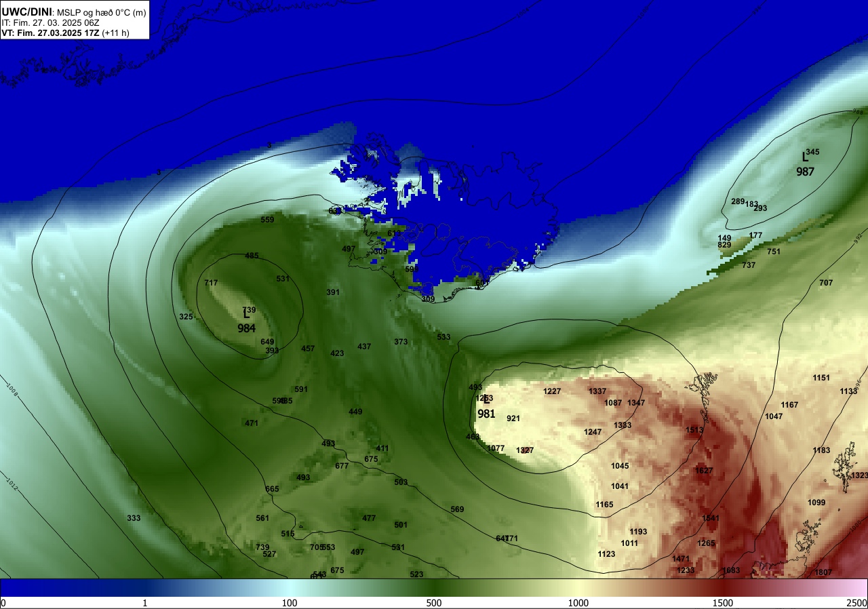Click the 1541 height value
Image resolution: width=868 pixels, height=609 pixels.
click(710, 518)
